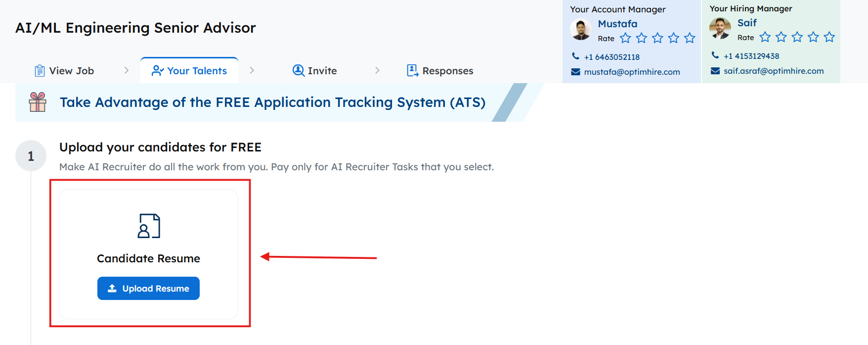This screenshot has width=868, height=345.
Task: Click the gift box icon in ATS banner
Action: coord(38,102)
